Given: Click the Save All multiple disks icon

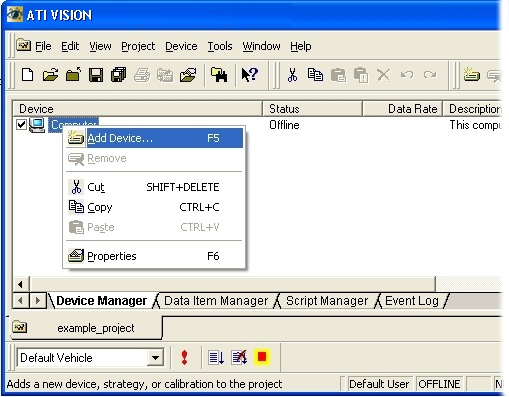Looking at the screenshot, I should click(x=119, y=75).
